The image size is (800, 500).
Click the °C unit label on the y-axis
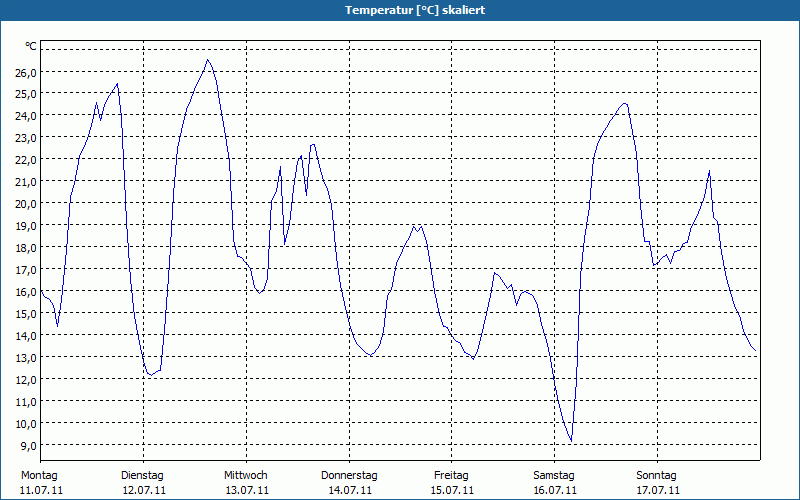31,46
